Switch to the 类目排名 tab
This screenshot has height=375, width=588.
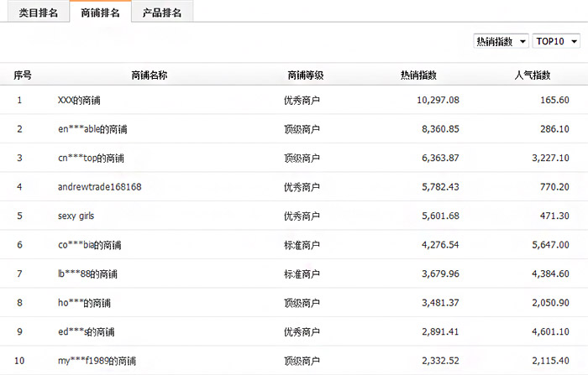[39, 13]
